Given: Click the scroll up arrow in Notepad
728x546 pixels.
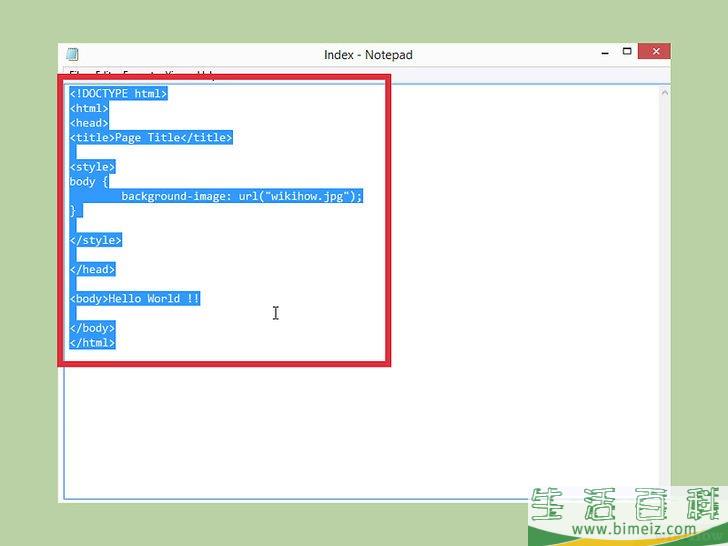Looking at the screenshot, I should pyautogui.click(x=664, y=93).
